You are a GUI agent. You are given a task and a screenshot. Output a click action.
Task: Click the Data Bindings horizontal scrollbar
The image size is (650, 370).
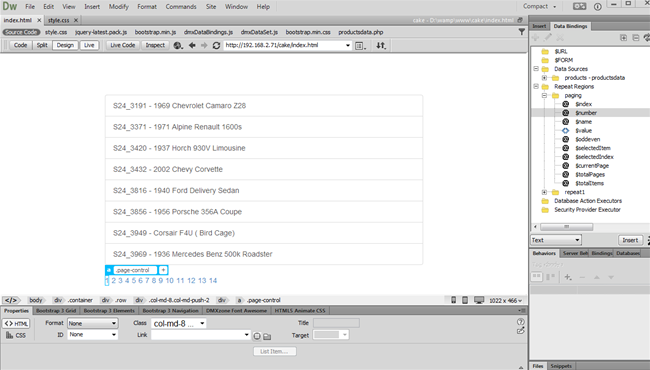tap(566, 227)
